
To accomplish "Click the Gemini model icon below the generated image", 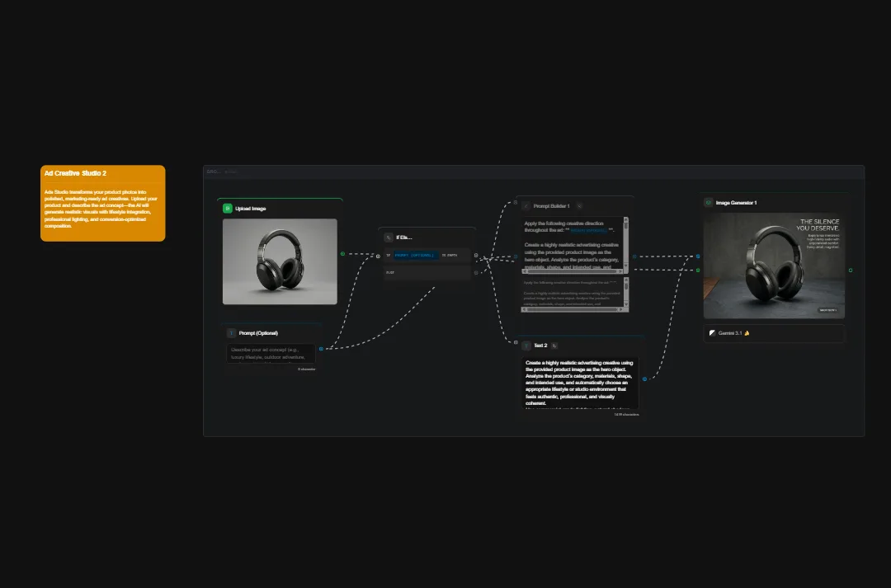I will coord(712,333).
